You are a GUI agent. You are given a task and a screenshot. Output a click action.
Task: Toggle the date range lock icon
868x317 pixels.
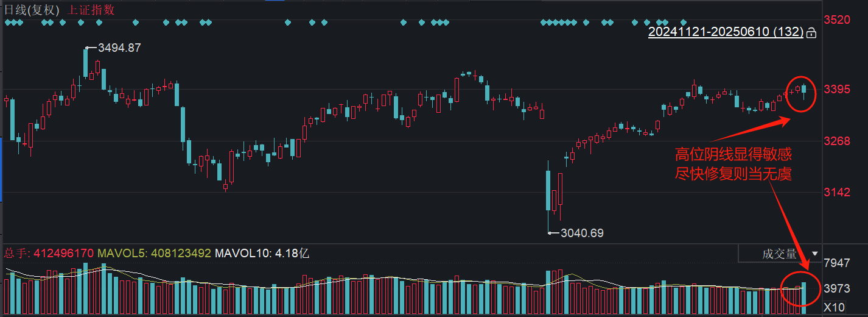(811, 34)
